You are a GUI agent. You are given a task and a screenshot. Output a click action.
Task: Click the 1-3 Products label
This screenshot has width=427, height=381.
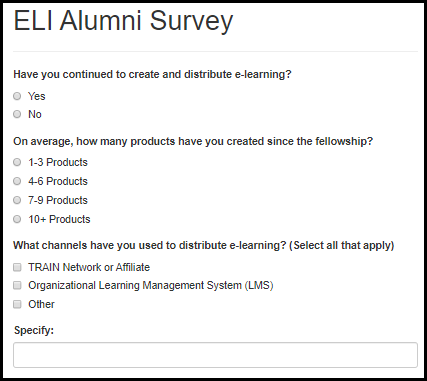tap(58, 162)
